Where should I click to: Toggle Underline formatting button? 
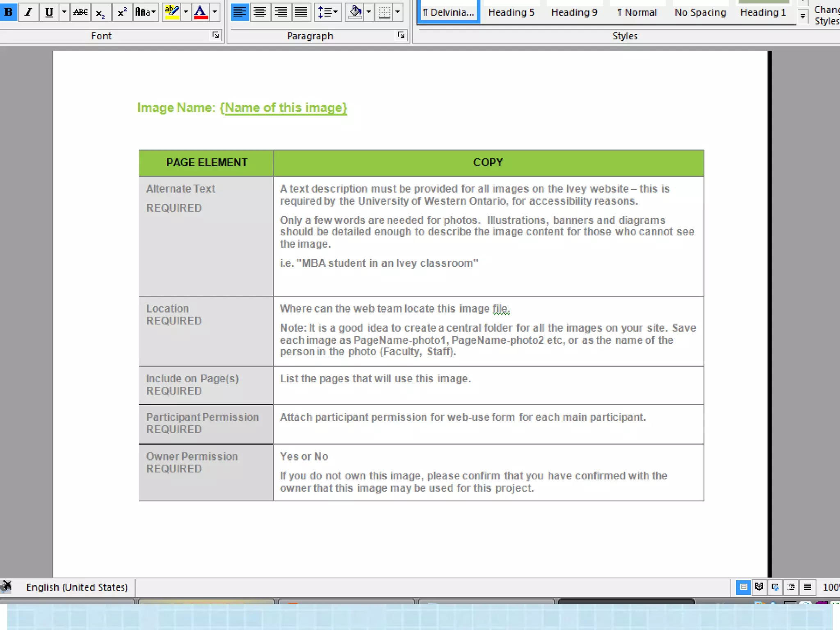coord(49,12)
